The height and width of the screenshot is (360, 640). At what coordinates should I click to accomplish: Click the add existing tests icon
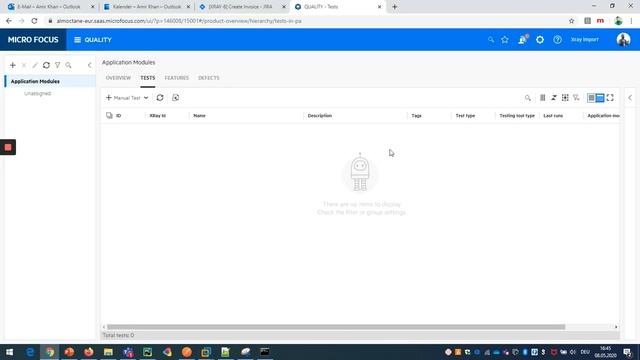coord(176,98)
